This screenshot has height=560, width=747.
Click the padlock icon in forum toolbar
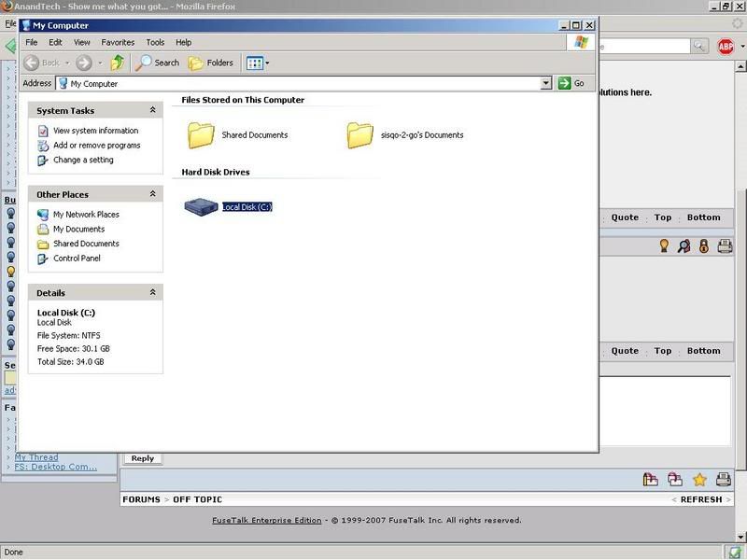pos(704,245)
